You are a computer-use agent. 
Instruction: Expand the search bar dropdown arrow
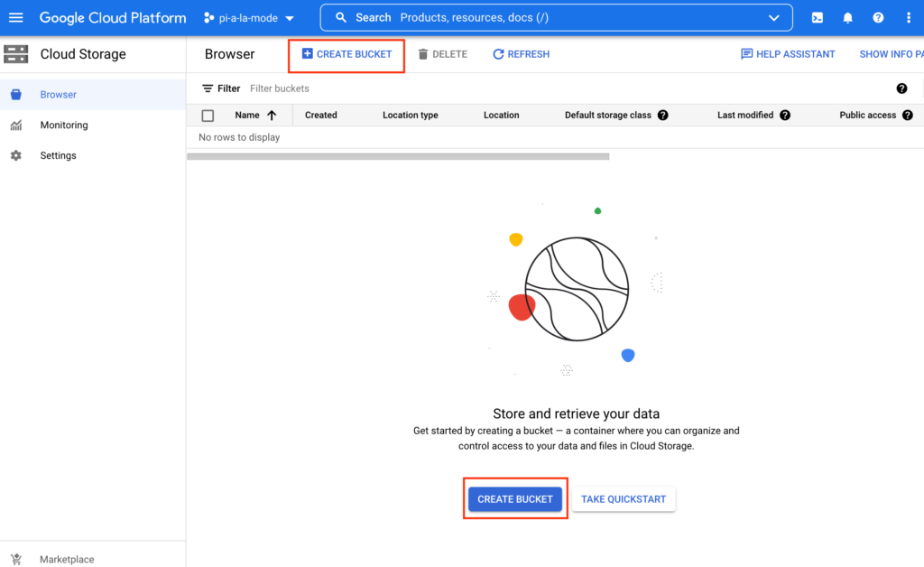coord(773,18)
